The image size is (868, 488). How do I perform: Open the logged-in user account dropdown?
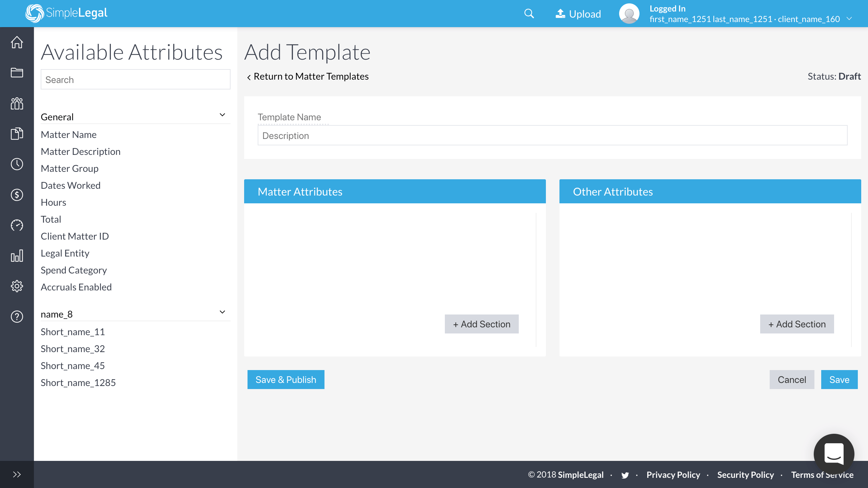pyautogui.click(x=849, y=19)
